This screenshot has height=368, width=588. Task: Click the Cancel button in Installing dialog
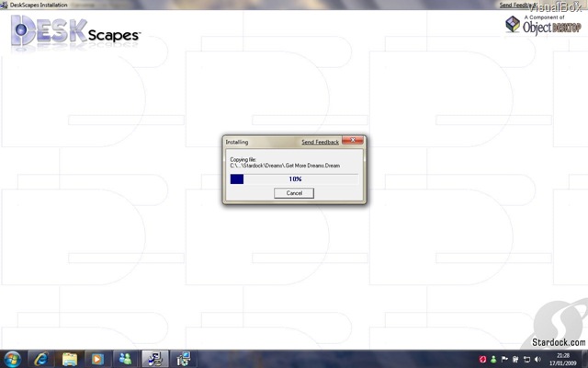(294, 193)
